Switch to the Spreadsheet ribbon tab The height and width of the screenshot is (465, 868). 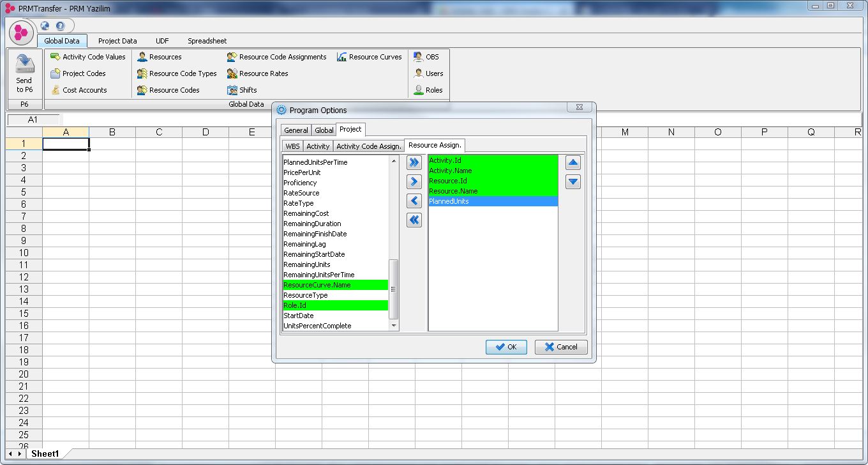click(x=207, y=41)
